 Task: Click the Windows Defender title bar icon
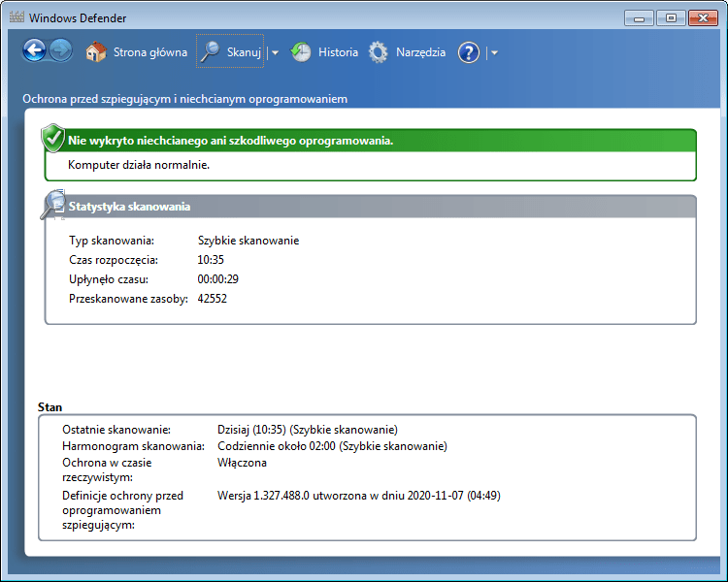click(x=17, y=17)
